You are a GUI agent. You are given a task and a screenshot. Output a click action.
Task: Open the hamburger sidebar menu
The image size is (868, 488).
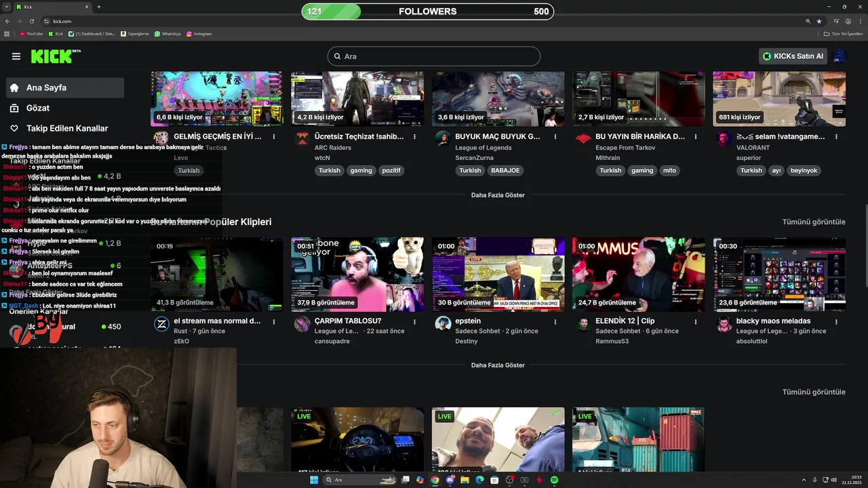coord(16,56)
